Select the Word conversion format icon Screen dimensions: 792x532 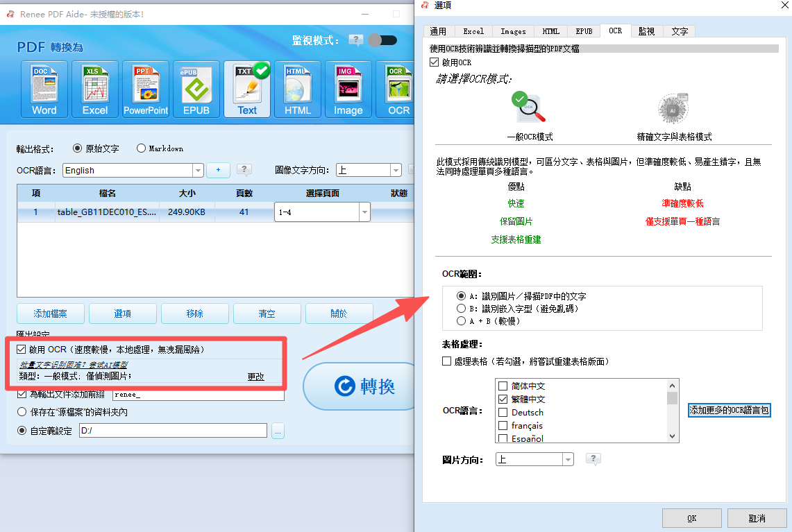coord(44,89)
